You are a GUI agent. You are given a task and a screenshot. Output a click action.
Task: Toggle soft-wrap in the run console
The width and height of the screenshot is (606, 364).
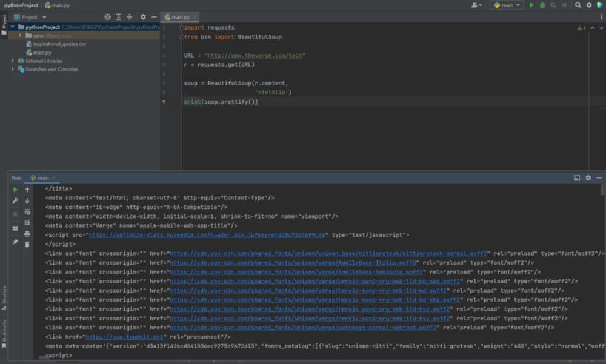[x=27, y=211]
